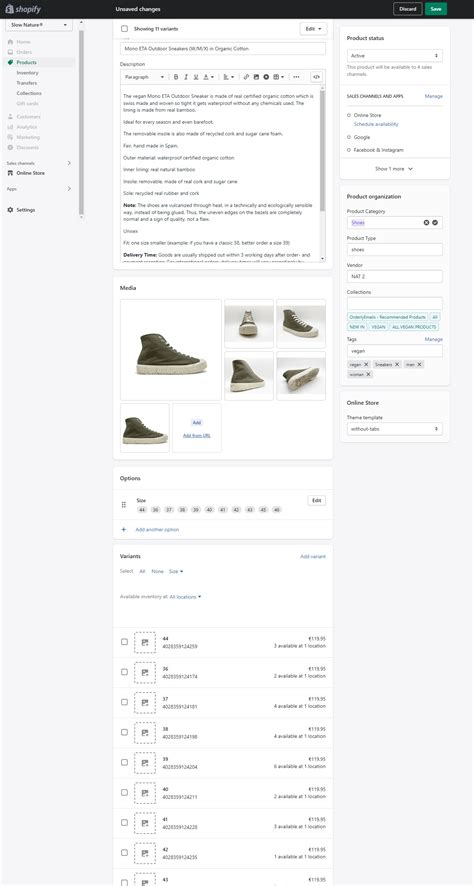
Task: Expand the Apps section in sidebar
Action: (x=69, y=189)
